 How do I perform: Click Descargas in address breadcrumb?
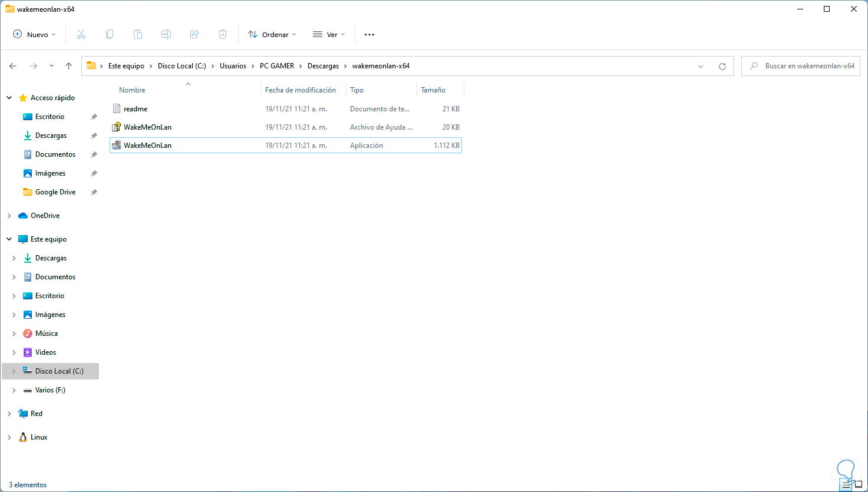[x=324, y=66]
